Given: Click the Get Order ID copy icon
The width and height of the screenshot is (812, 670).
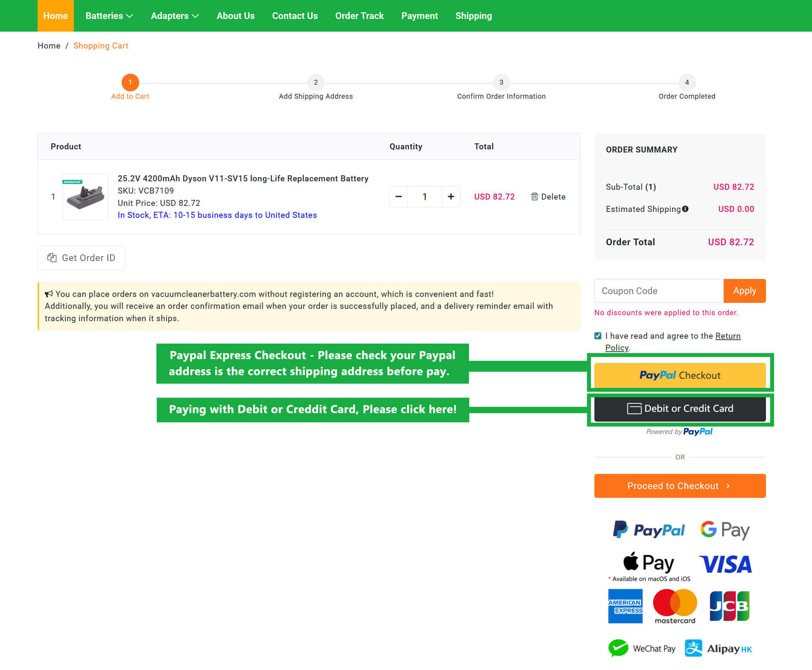Looking at the screenshot, I should tap(52, 258).
